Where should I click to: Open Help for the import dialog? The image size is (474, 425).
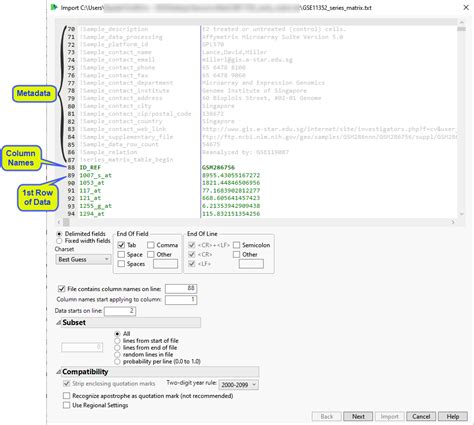(453, 417)
